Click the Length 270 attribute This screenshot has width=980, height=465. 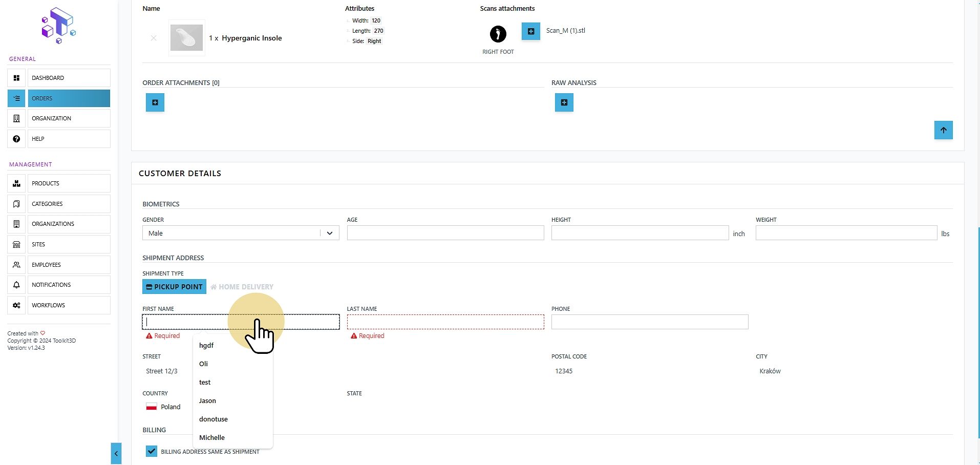[x=368, y=31]
